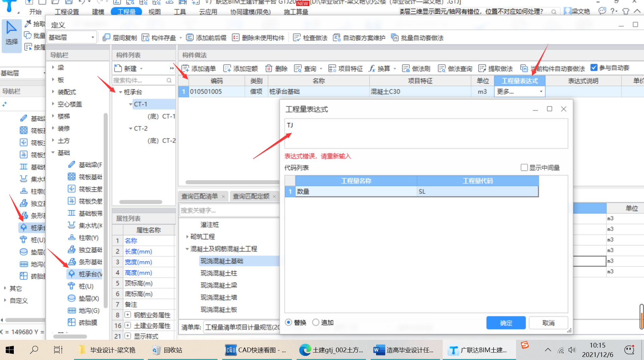
Task: Expand 装配式 tree node
Action: pyautogui.click(x=53, y=92)
